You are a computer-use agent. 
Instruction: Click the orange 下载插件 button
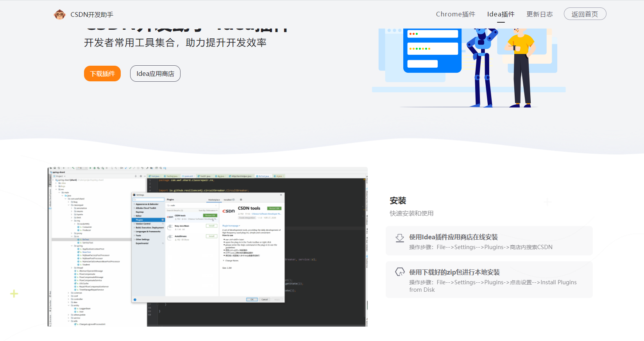[x=102, y=74]
